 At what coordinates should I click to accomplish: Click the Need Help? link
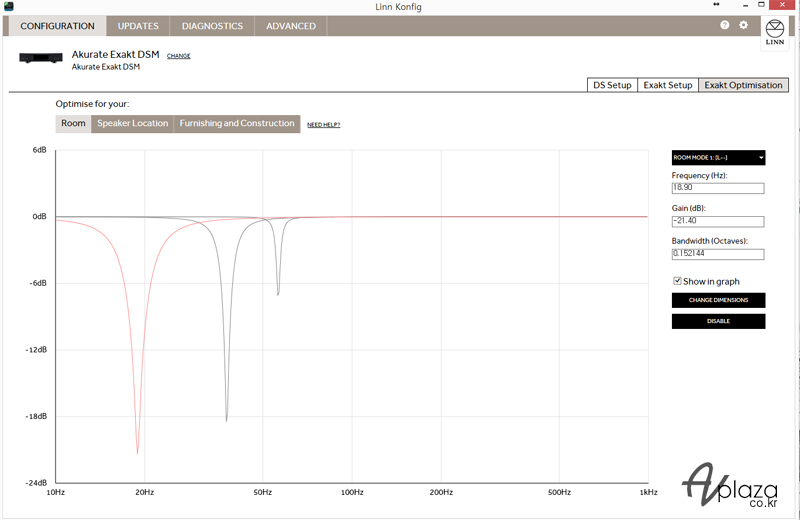(x=323, y=125)
